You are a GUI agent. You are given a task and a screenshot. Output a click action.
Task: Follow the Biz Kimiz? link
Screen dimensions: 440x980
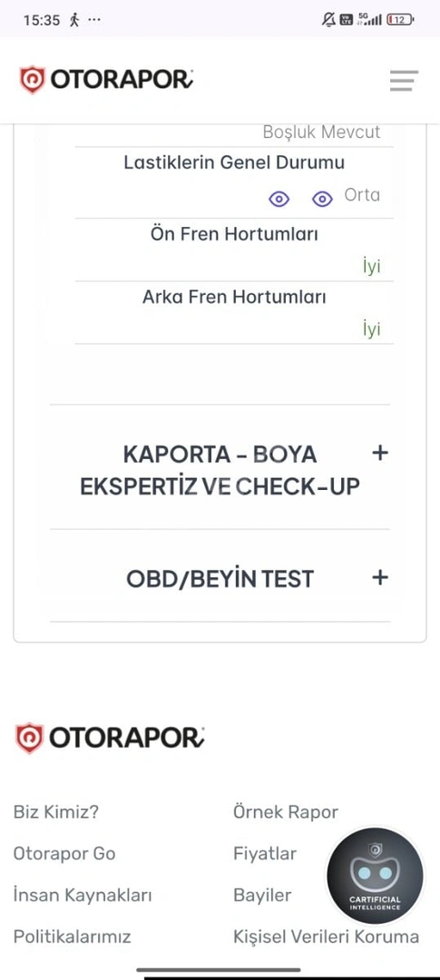tap(56, 812)
